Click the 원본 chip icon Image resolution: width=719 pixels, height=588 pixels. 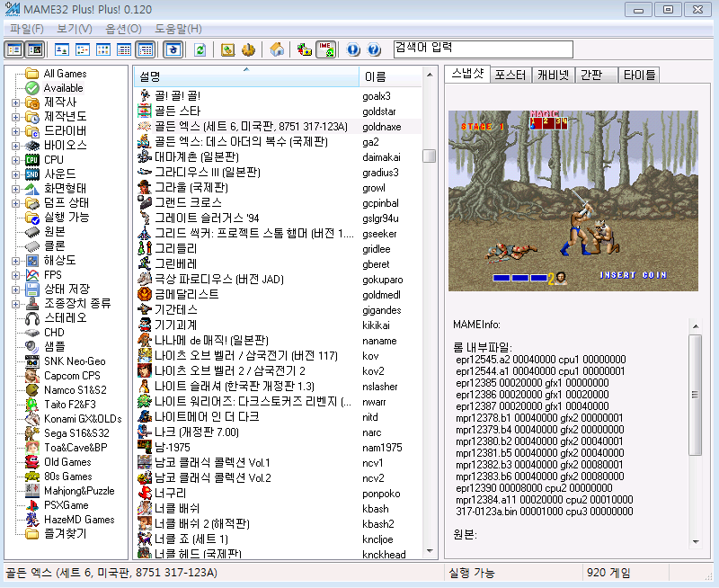pos(32,232)
